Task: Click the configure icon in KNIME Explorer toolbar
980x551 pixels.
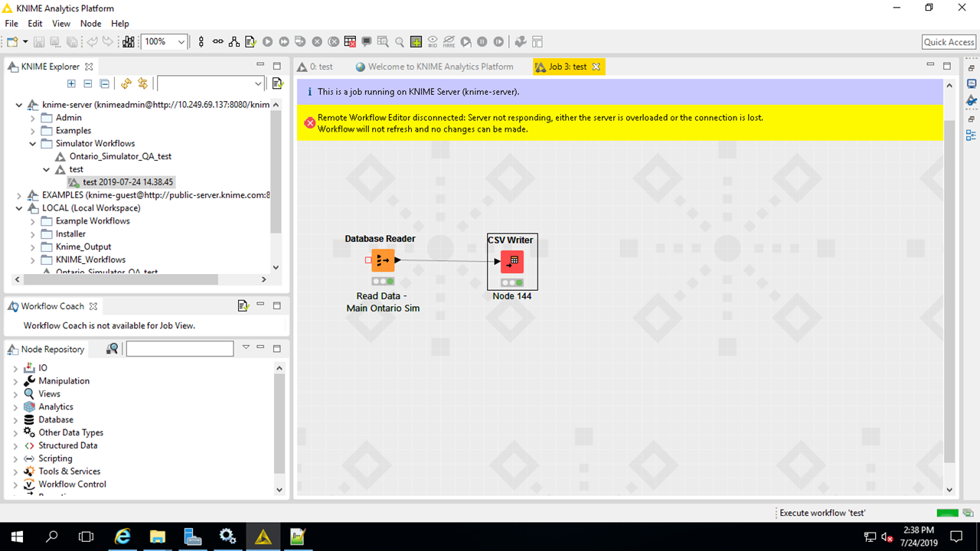Action: click(x=277, y=83)
